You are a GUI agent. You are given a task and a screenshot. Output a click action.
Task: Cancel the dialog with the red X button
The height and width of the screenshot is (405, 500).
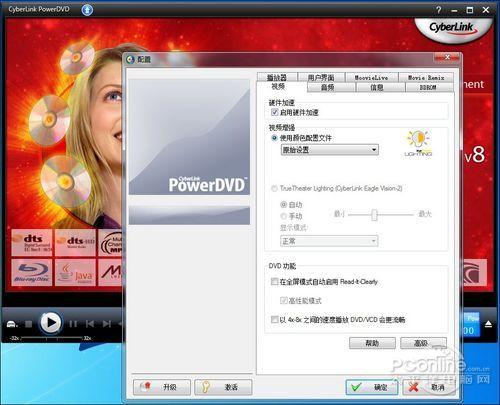(429, 387)
